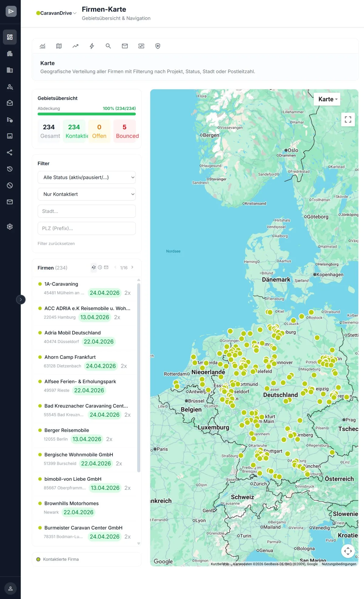Viewport: 364px width, 599px height.
Task: Click the green coverage progress bar
Action: (86, 114)
